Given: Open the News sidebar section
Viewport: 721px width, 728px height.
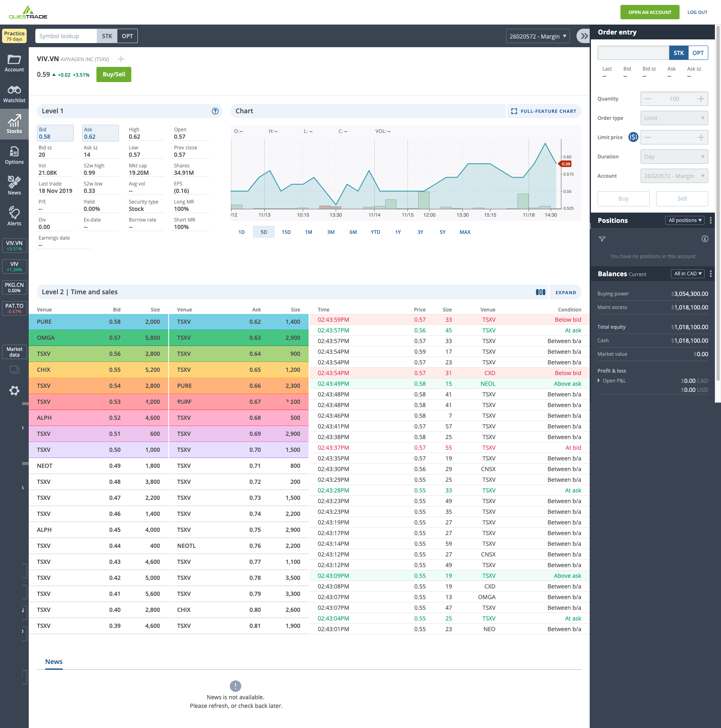Looking at the screenshot, I should [x=14, y=185].
